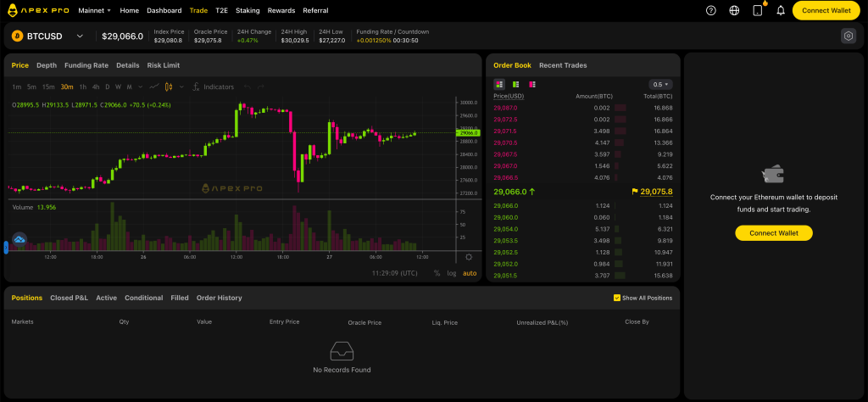The height and width of the screenshot is (402, 868).
Task: Toggle percent scale on chart
Action: [437, 273]
